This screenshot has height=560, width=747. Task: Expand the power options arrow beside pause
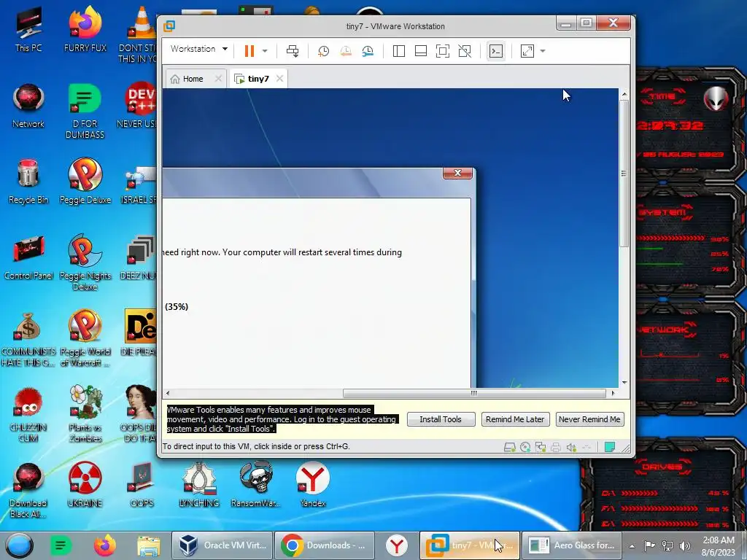(x=265, y=51)
